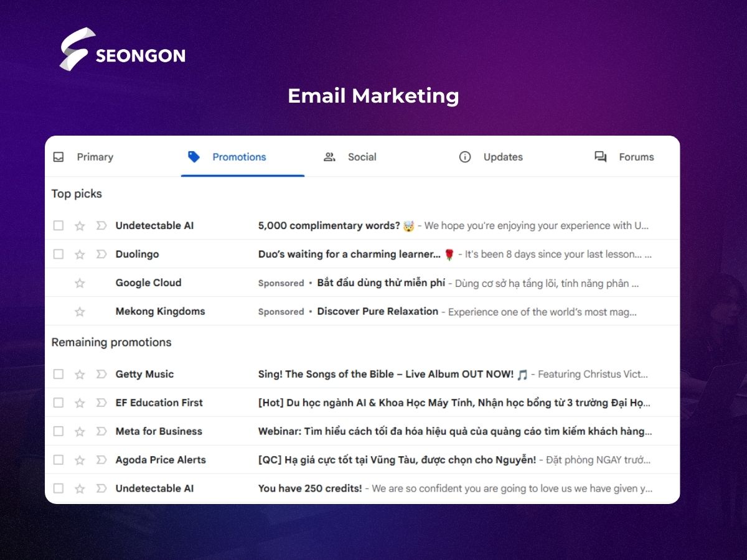The width and height of the screenshot is (747, 560).
Task: Click the Updates info icon
Action: click(465, 157)
